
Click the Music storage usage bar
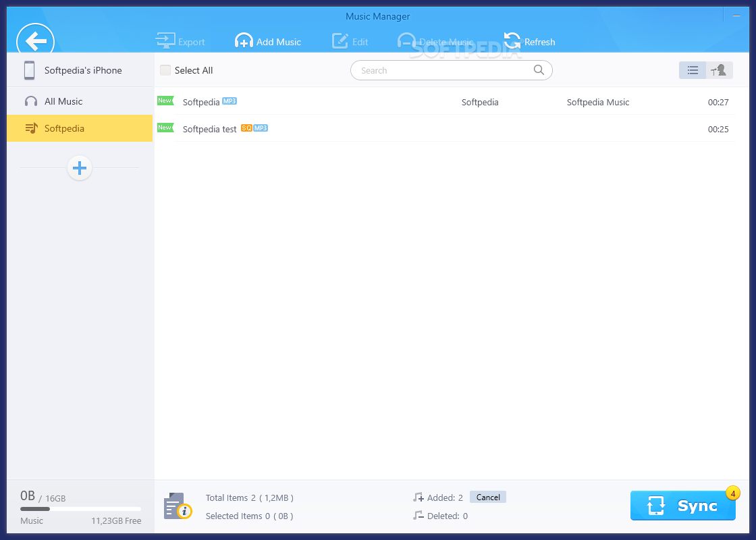(x=80, y=509)
